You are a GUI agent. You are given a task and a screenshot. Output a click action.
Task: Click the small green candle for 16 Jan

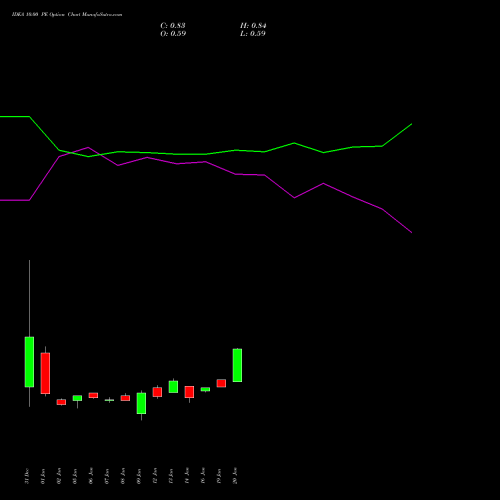205,389
